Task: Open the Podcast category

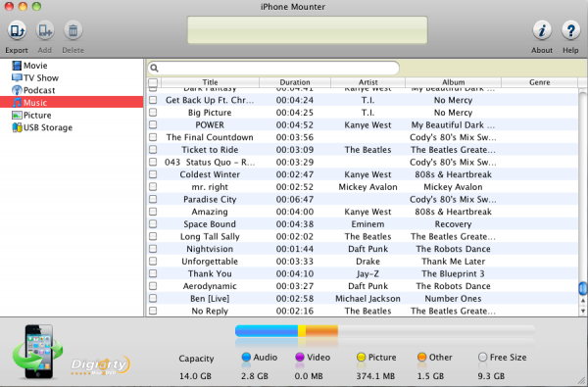Action: coord(39,90)
